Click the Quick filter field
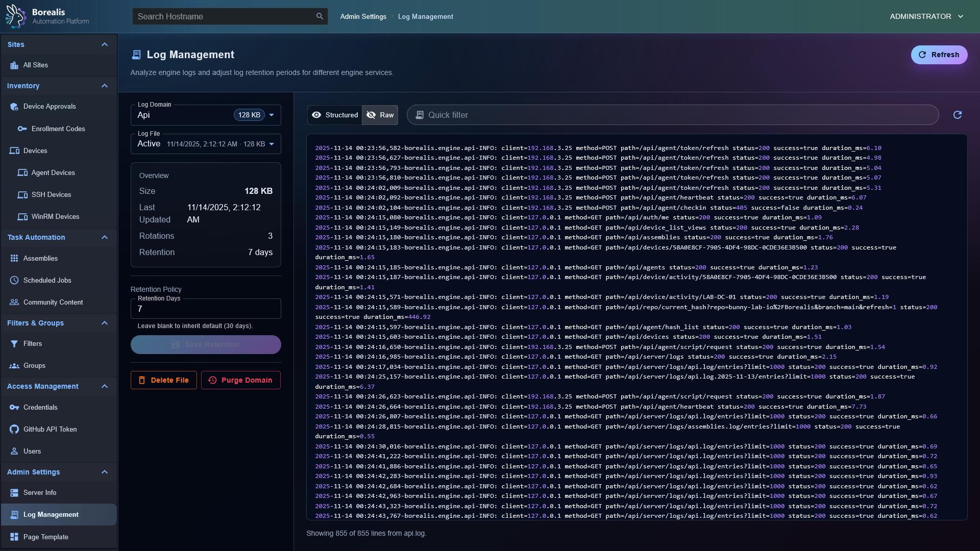980x551 pixels. (674, 115)
